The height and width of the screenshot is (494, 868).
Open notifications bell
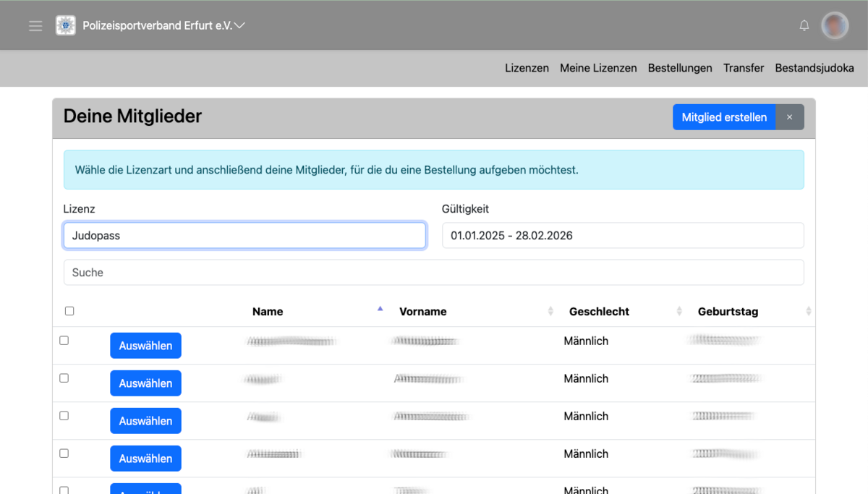804,26
